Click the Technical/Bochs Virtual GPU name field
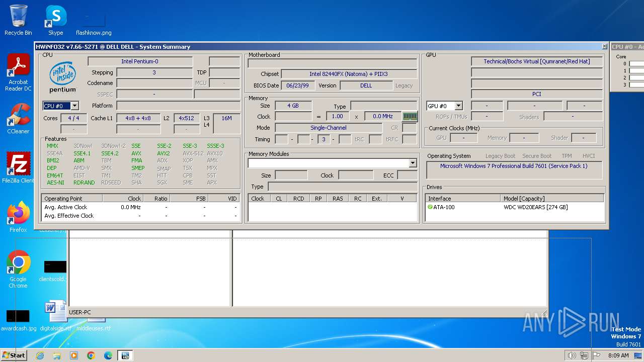Viewport: 644px width, 362px height. pos(536,61)
